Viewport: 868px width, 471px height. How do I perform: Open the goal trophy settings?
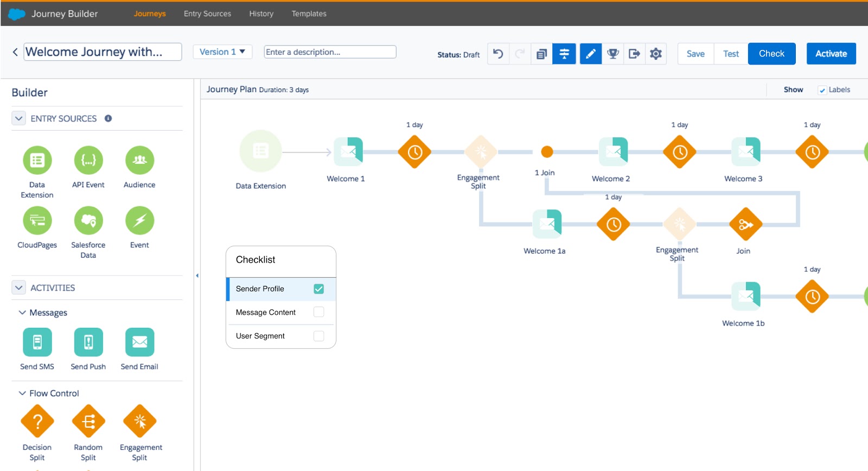point(613,54)
